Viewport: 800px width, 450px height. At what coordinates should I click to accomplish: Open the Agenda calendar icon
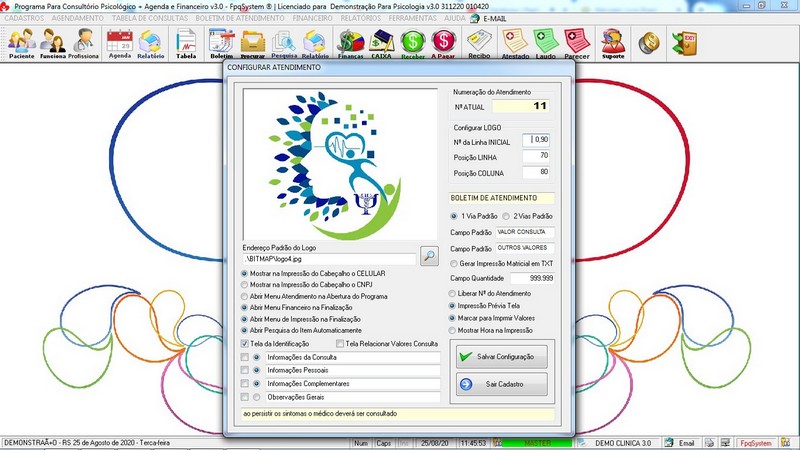click(120, 43)
